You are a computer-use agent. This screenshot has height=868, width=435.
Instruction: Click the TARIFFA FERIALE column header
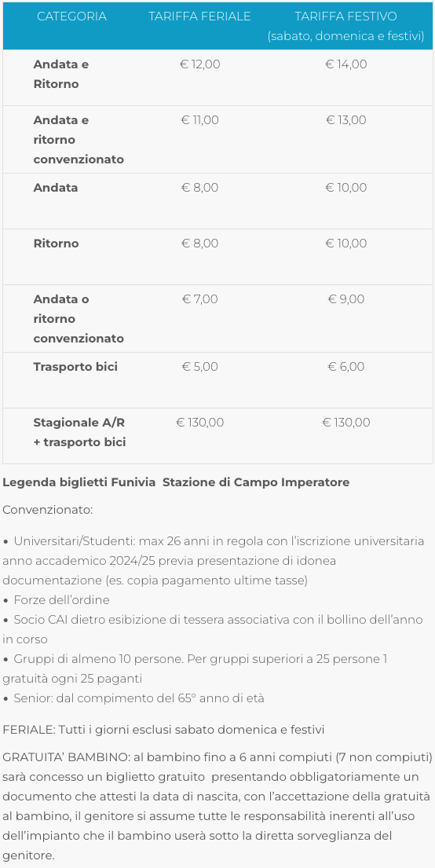point(199,16)
